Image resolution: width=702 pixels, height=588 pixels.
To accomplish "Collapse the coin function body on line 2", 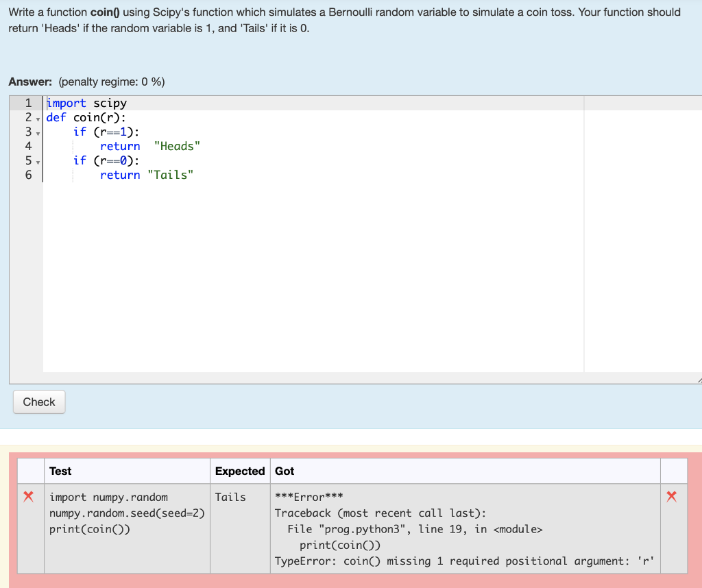I will pos(37,119).
